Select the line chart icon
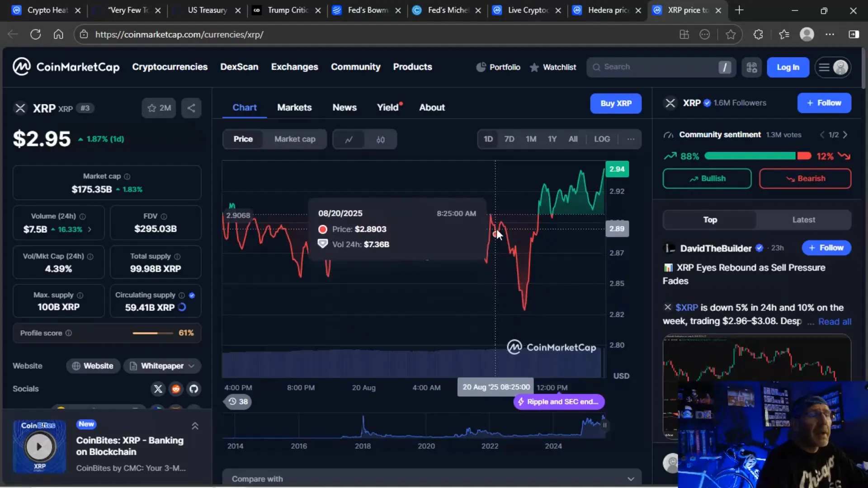Screen dimensions: 868x488 [x=349, y=139]
